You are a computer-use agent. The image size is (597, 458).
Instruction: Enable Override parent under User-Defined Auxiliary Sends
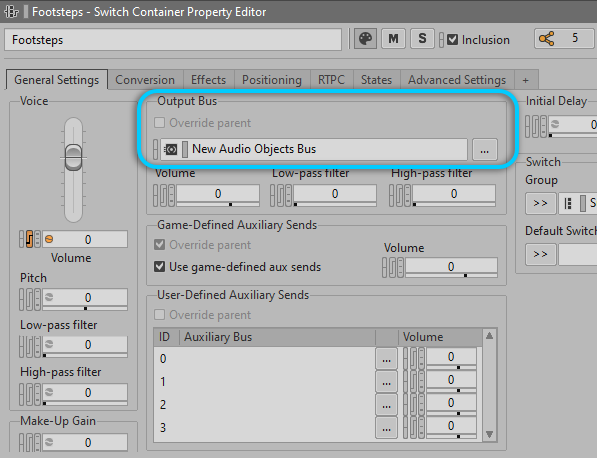point(160,315)
